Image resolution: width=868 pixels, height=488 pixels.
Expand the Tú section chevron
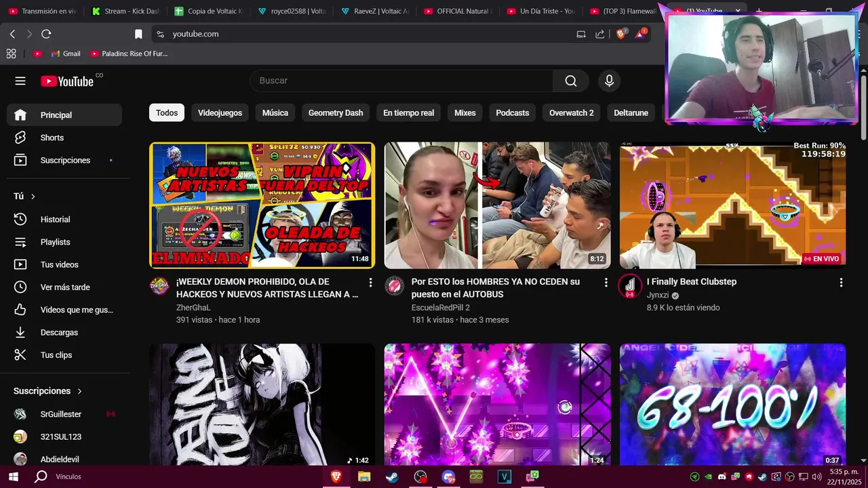click(33, 197)
